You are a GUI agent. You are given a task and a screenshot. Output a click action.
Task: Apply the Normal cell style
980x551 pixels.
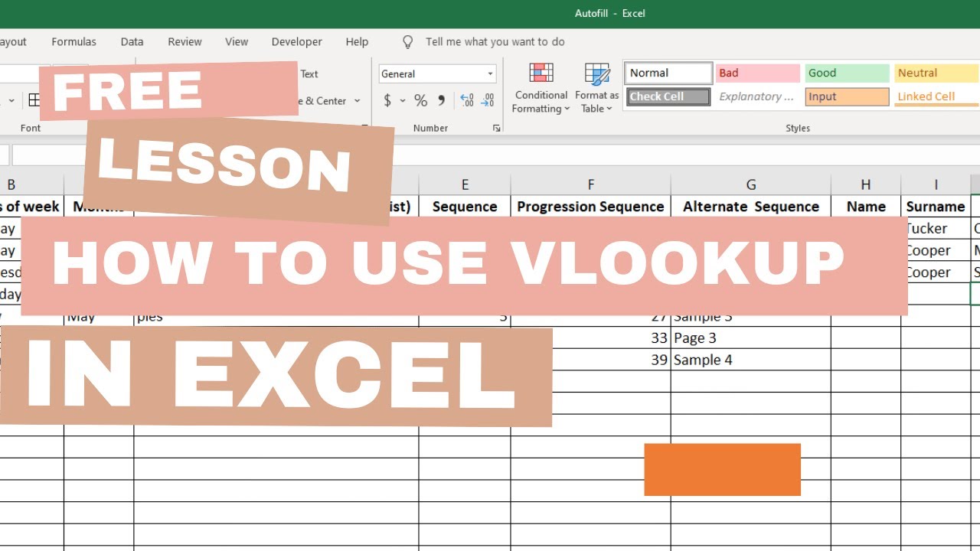pos(669,73)
